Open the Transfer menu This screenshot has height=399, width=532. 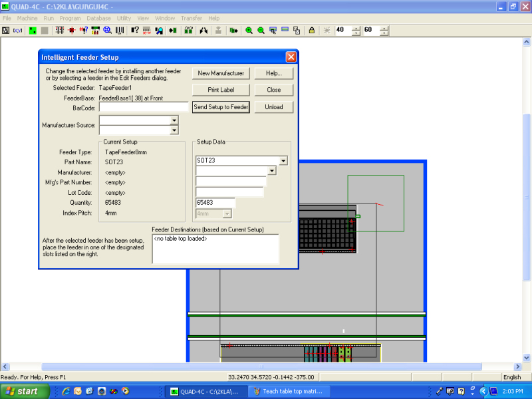(192, 19)
